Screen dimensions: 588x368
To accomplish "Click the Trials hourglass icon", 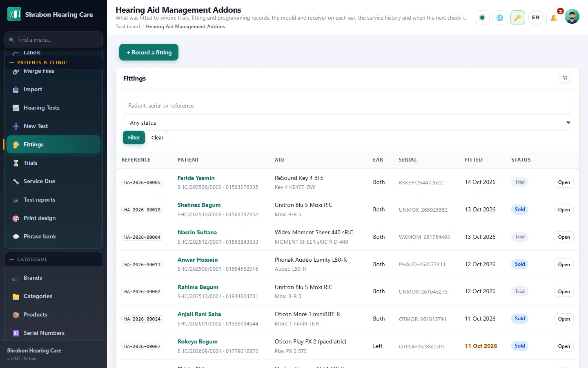I will point(16,163).
